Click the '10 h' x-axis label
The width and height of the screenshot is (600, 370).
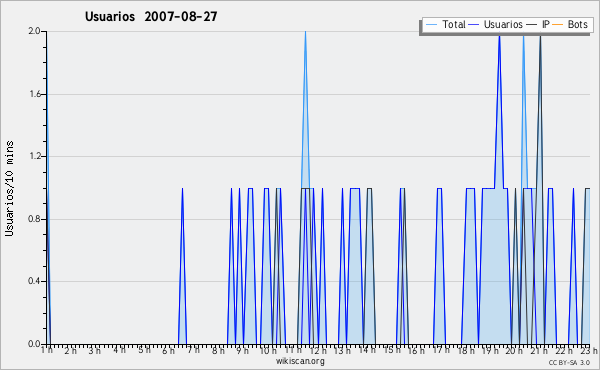click(268, 350)
